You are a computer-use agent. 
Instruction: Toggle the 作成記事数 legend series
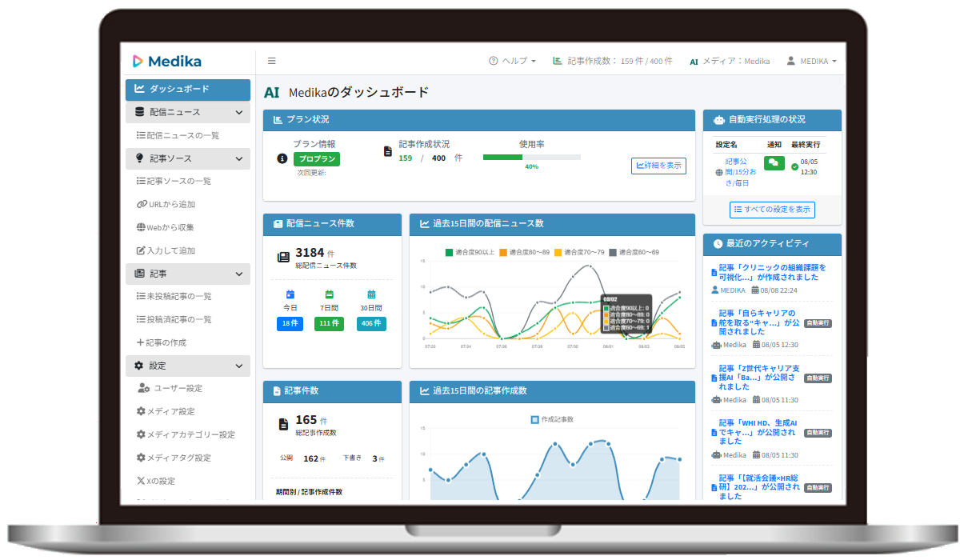click(552, 419)
